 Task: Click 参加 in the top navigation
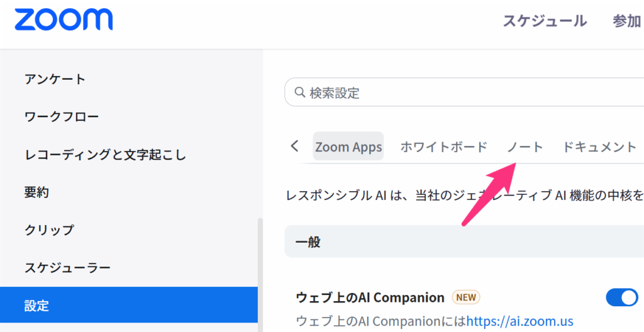click(627, 21)
